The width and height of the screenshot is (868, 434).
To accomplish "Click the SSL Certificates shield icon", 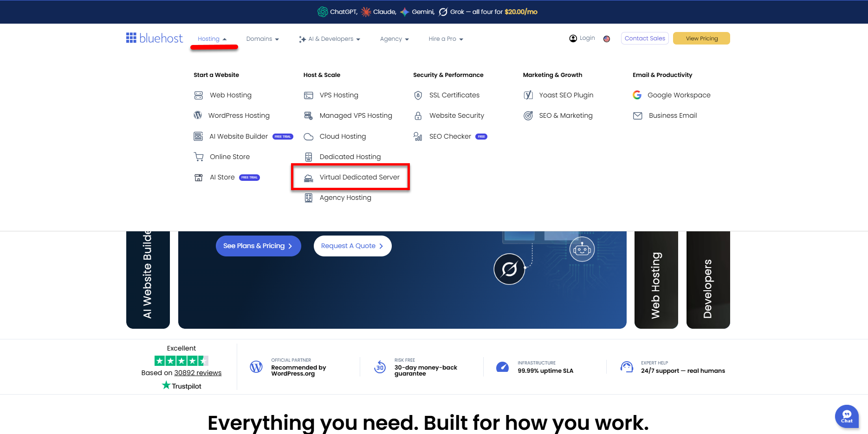I will (x=418, y=95).
